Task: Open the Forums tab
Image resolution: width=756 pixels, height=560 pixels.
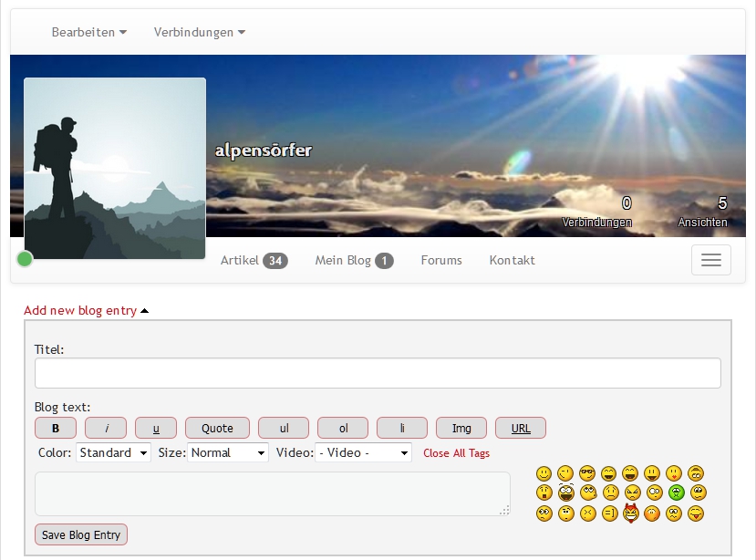Action: [x=441, y=261]
